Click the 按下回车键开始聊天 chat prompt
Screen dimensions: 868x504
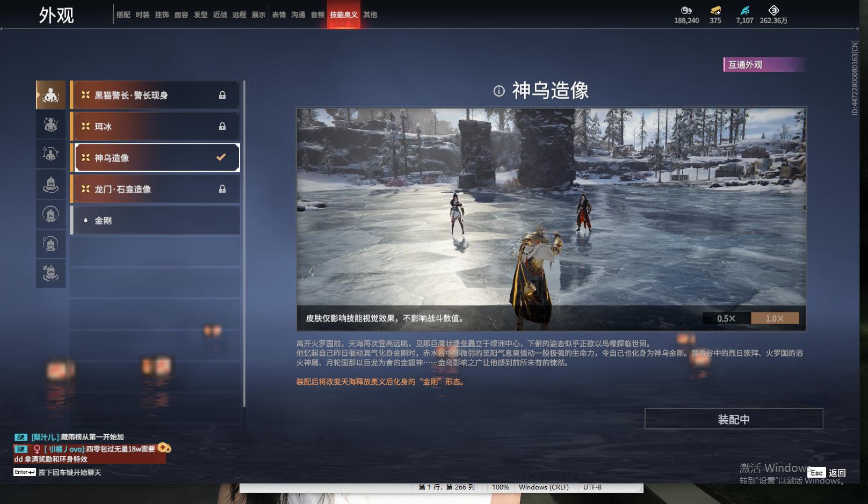[70, 472]
